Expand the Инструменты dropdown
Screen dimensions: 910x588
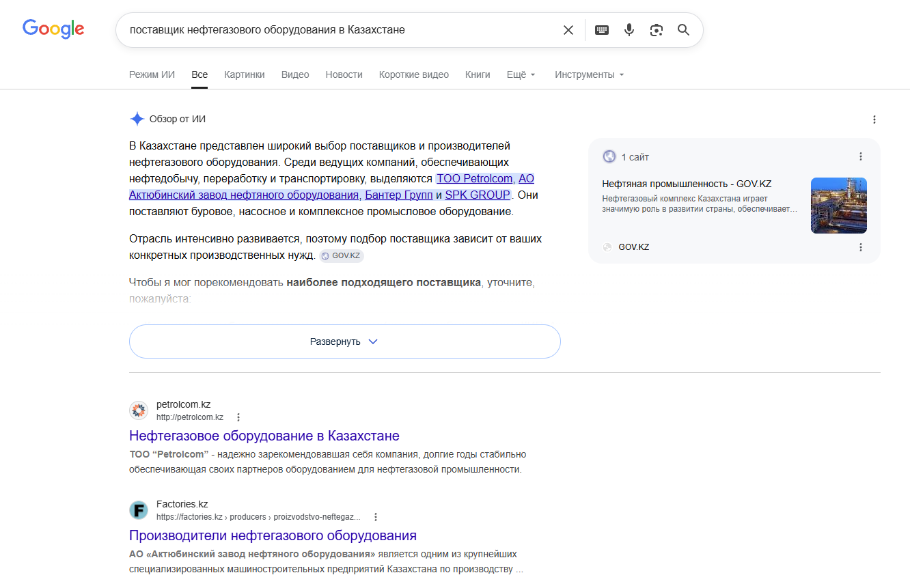[590, 74]
